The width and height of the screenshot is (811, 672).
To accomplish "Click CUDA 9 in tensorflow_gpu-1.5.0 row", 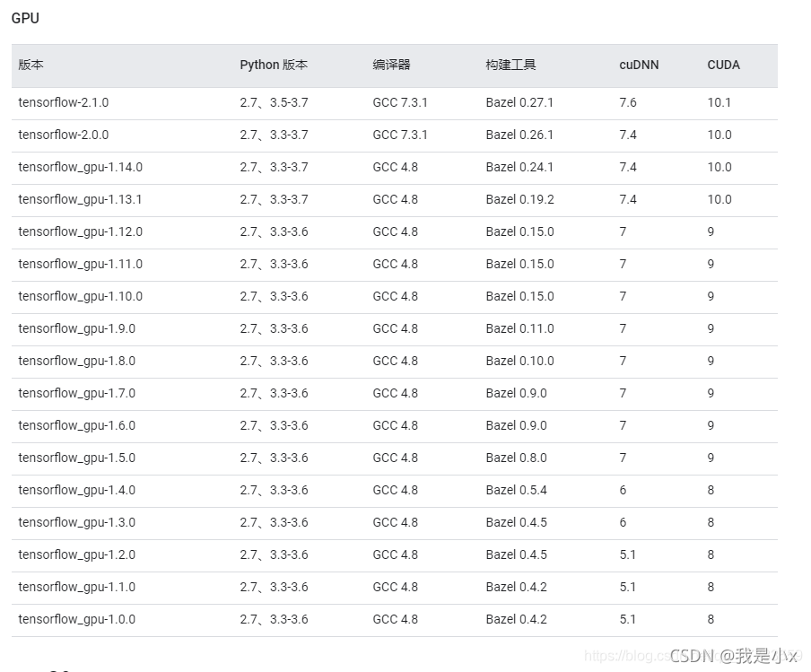I will [x=711, y=458].
